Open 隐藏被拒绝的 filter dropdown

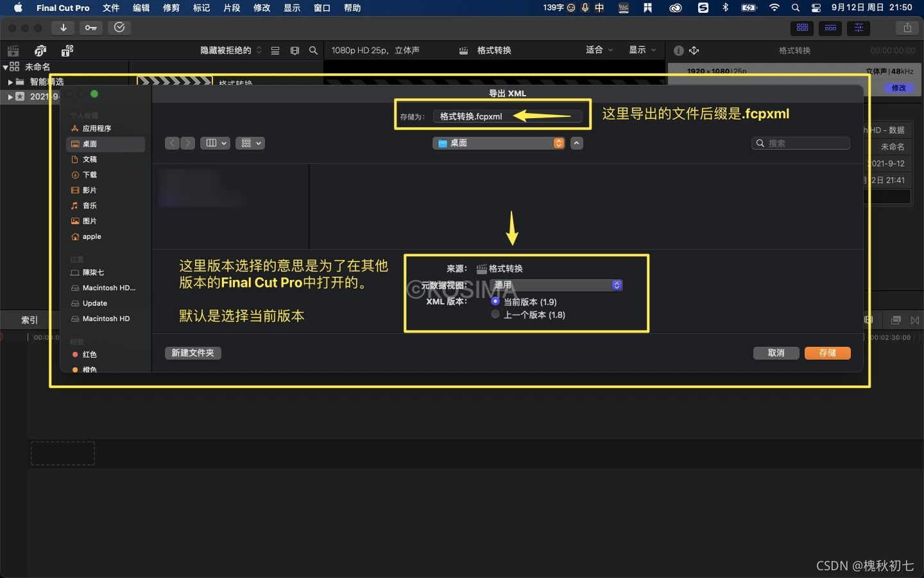pyautogui.click(x=231, y=50)
